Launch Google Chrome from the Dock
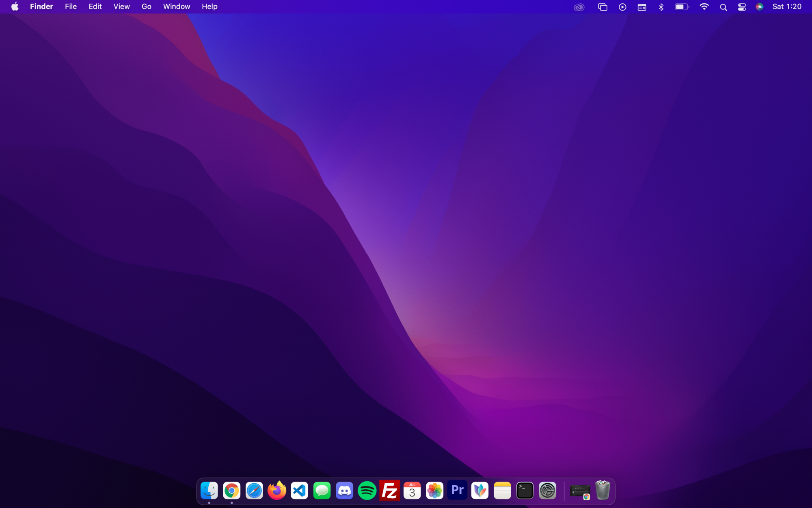Screen dimensions: 812x508 [232, 491]
